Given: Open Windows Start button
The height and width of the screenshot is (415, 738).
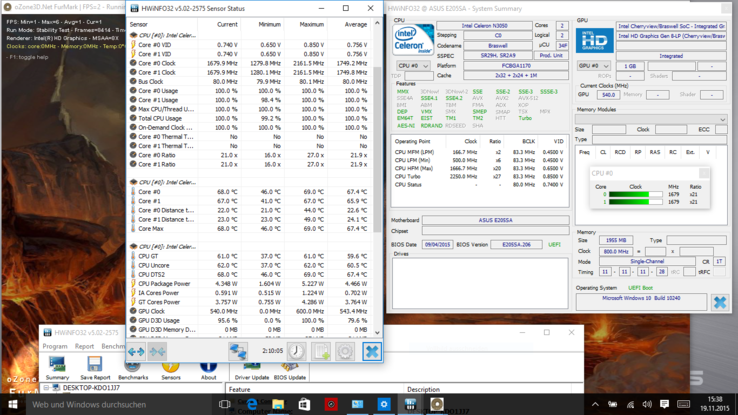Looking at the screenshot, I should [x=13, y=404].
